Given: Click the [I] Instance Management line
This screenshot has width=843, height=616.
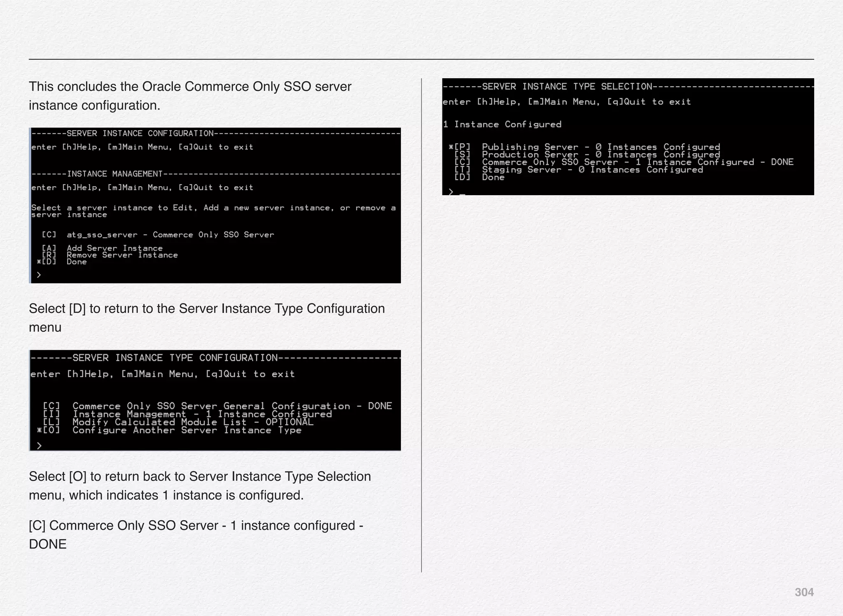Looking at the screenshot, I should [x=187, y=414].
